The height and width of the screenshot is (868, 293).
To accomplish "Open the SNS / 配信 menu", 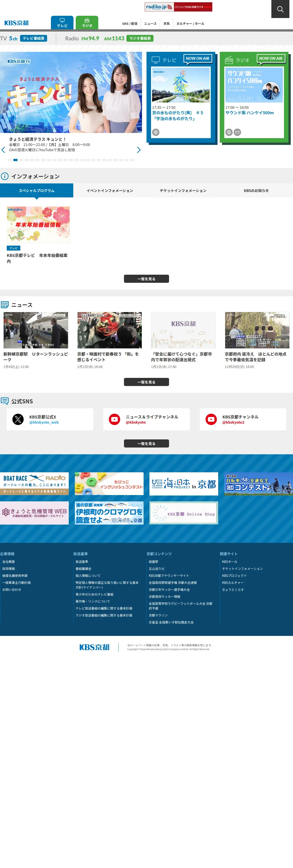I will click(129, 24).
